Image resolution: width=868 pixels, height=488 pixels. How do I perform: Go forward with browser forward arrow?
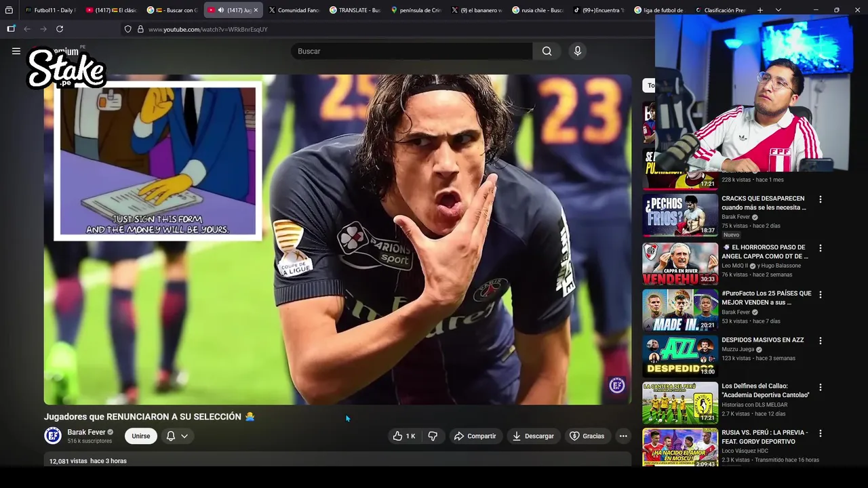43,29
